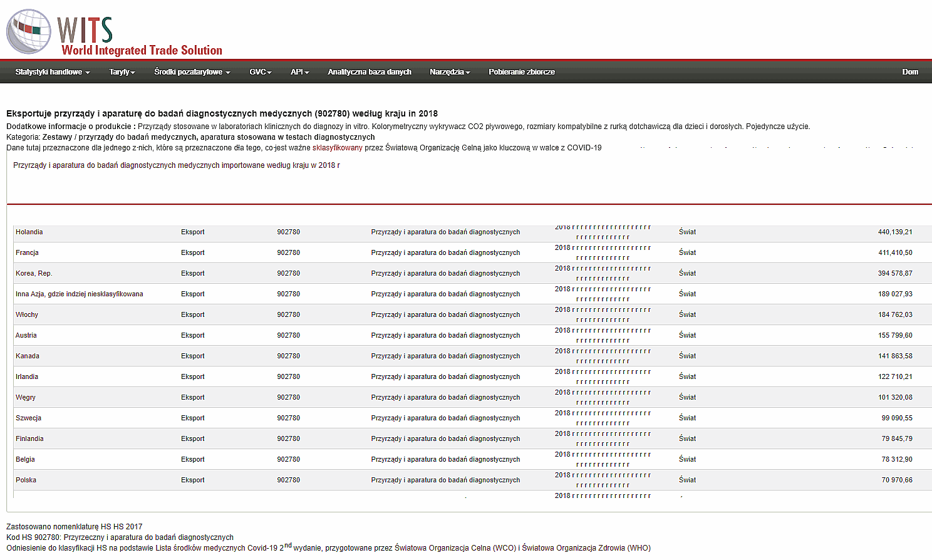The height and width of the screenshot is (560, 932).
Task: Click the value 155 799,60
Action: [895, 335]
